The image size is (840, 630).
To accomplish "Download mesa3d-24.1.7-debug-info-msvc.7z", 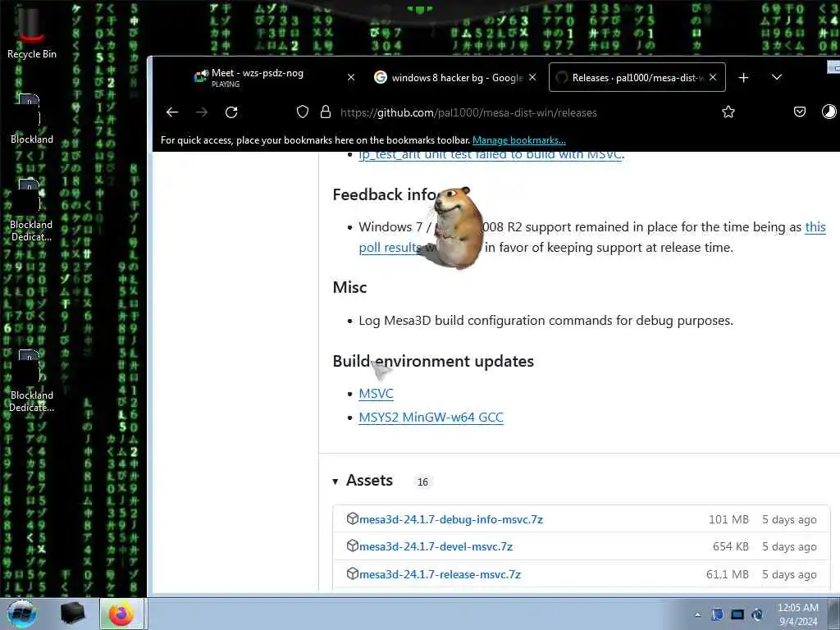I will [x=451, y=519].
